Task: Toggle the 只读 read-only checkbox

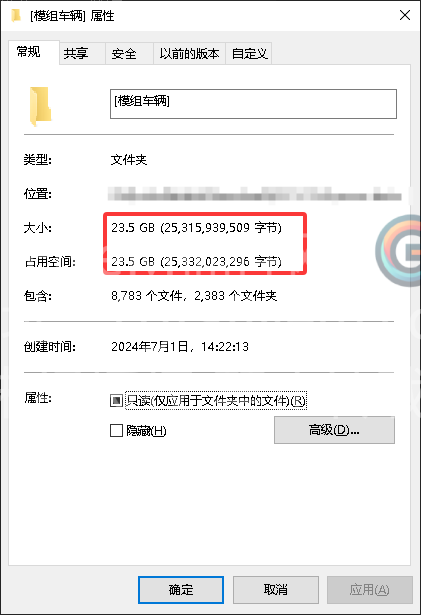Action: point(116,400)
